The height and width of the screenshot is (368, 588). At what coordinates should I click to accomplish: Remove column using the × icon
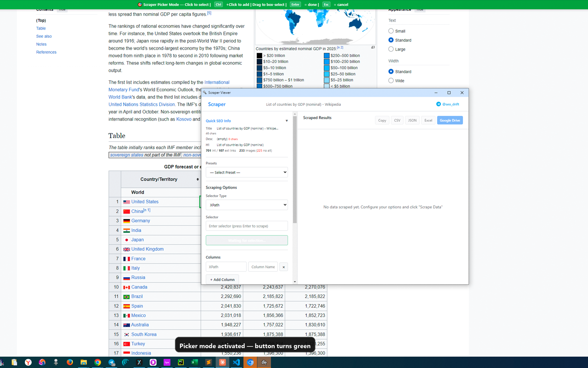pyautogui.click(x=283, y=267)
